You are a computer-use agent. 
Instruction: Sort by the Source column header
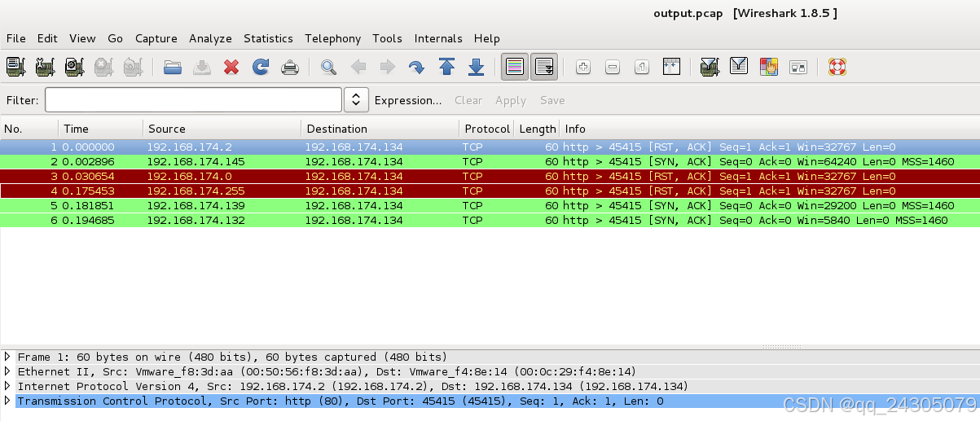click(x=222, y=129)
